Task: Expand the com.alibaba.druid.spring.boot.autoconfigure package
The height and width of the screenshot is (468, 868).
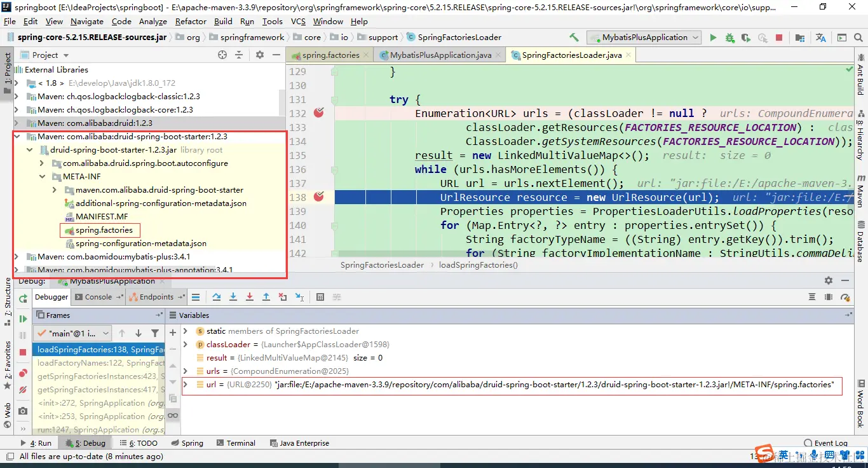Action: (x=43, y=163)
